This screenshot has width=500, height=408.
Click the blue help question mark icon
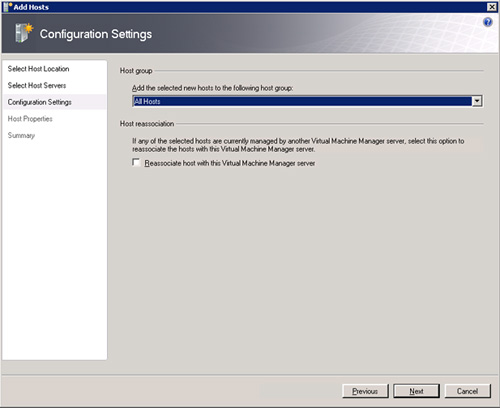pyautogui.click(x=488, y=22)
